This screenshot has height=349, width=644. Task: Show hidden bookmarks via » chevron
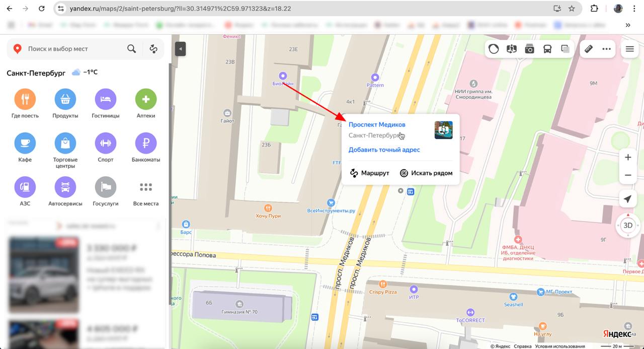point(628,25)
